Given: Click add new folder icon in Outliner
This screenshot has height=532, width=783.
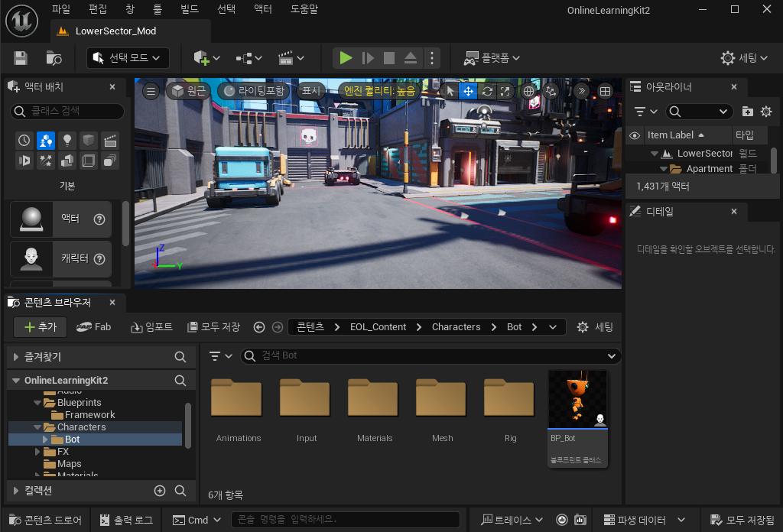Looking at the screenshot, I should 747,112.
